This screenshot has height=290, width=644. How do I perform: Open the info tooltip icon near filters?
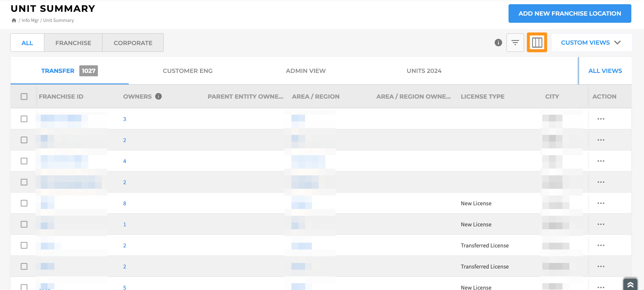click(498, 43)
